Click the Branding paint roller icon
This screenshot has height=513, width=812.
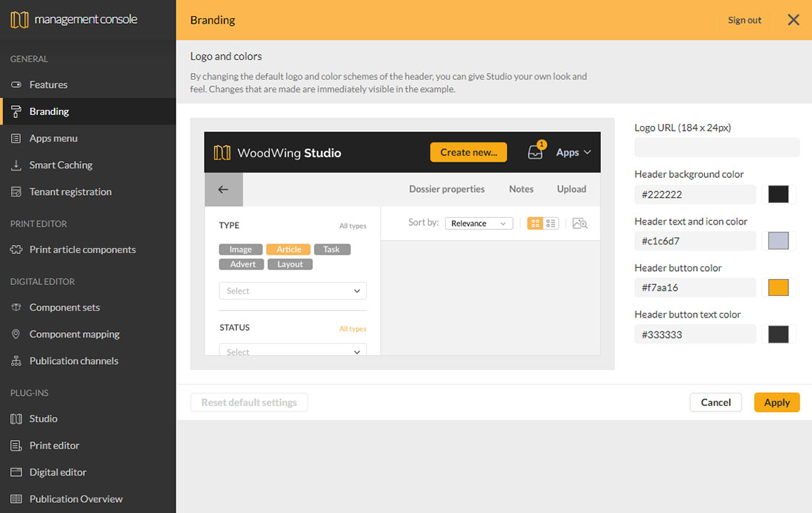point(16,111)
